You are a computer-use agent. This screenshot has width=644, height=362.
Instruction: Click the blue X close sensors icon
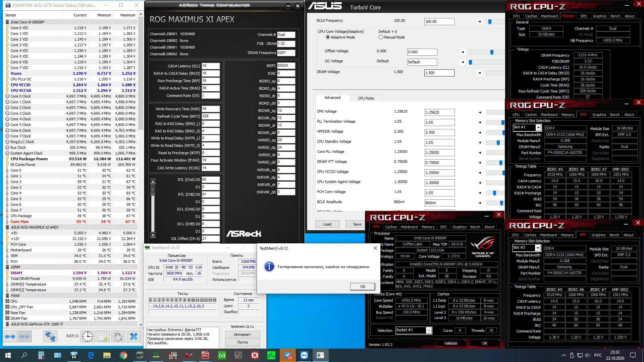(133, 336)
